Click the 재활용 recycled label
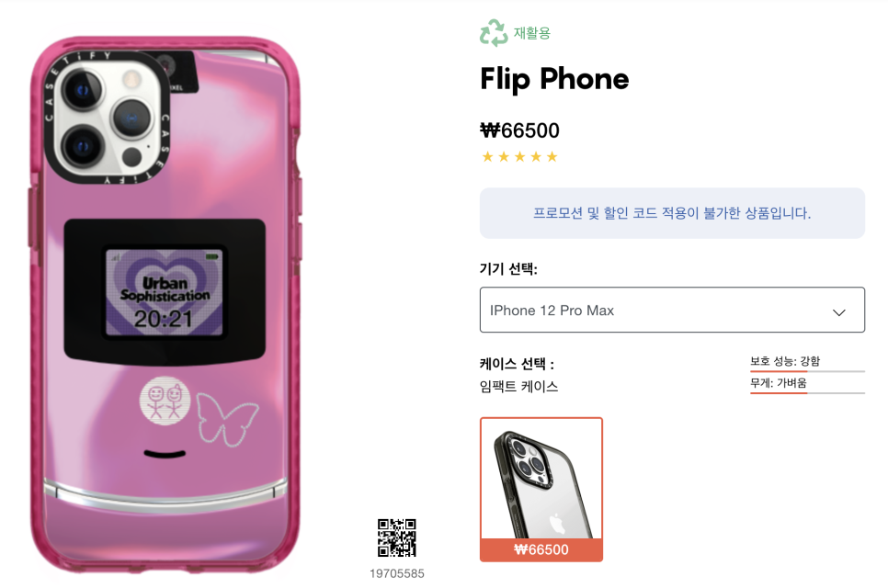888x588 pixels. coord(531,33)
